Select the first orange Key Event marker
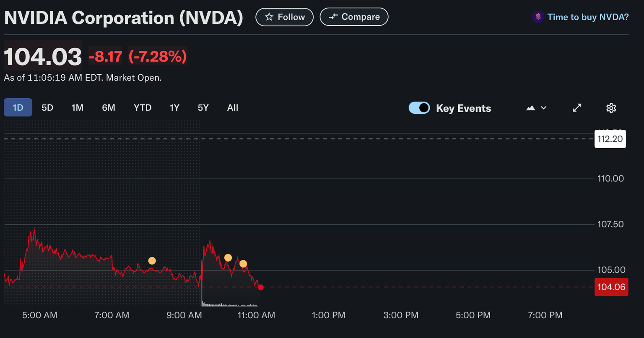 coord(152,260)
